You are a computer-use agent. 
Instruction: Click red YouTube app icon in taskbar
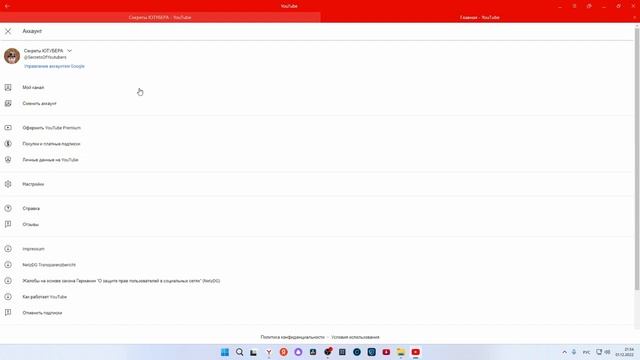click(416, 352)
